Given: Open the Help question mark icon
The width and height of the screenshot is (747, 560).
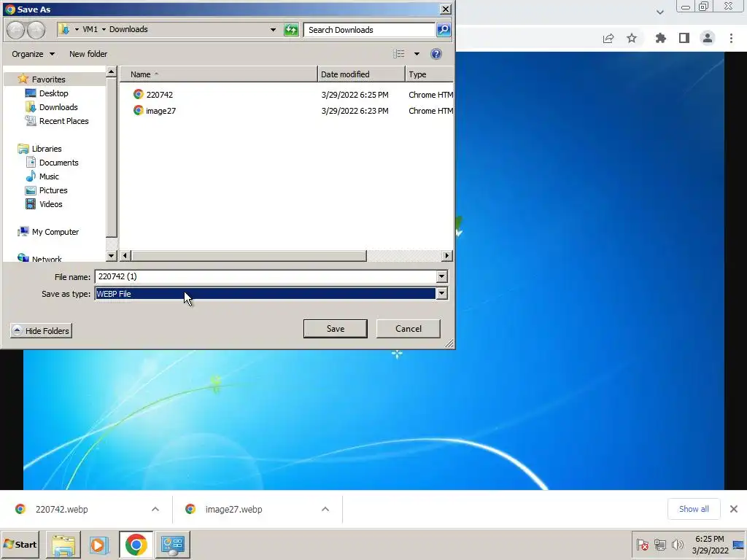Looking at the screenshot, I should (436, 54).
